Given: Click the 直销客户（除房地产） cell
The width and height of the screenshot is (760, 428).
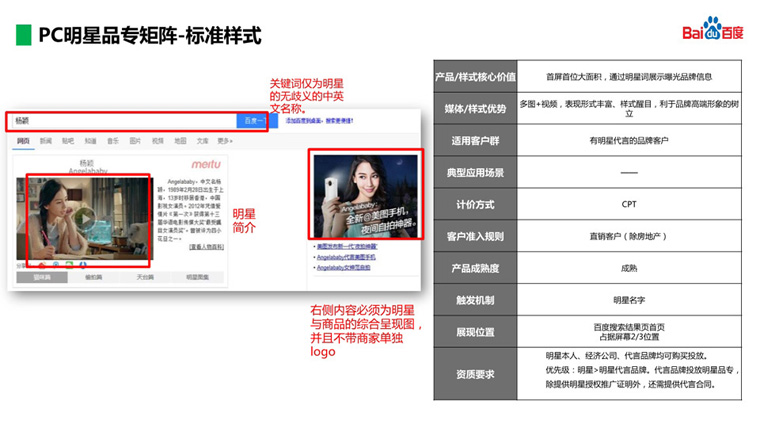Looking at the screenshot, I should coord(629,237).
